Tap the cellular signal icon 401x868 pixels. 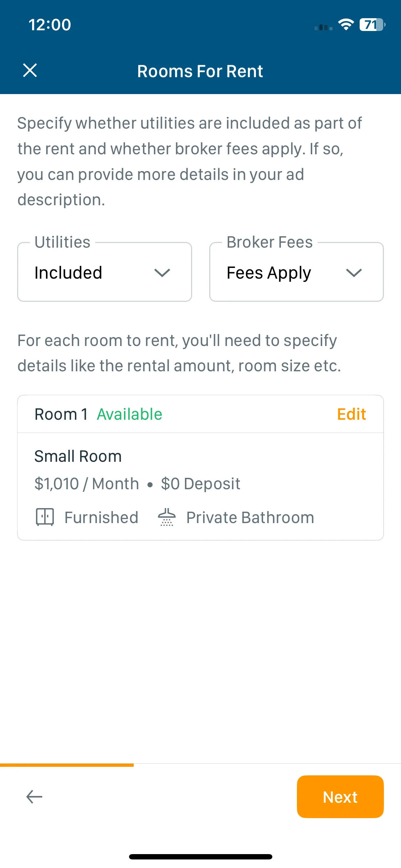tap(323, 27)
